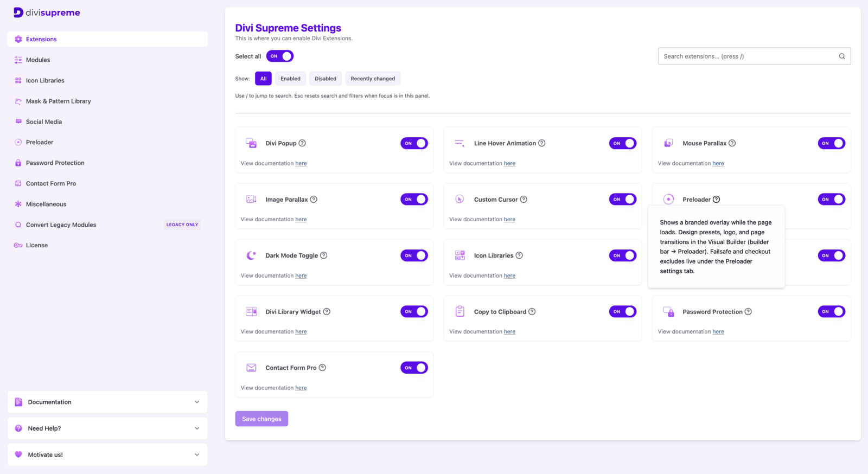Show Recently changed extensions
The height and width of the screenshot is (474, 868).
[373, 79]
